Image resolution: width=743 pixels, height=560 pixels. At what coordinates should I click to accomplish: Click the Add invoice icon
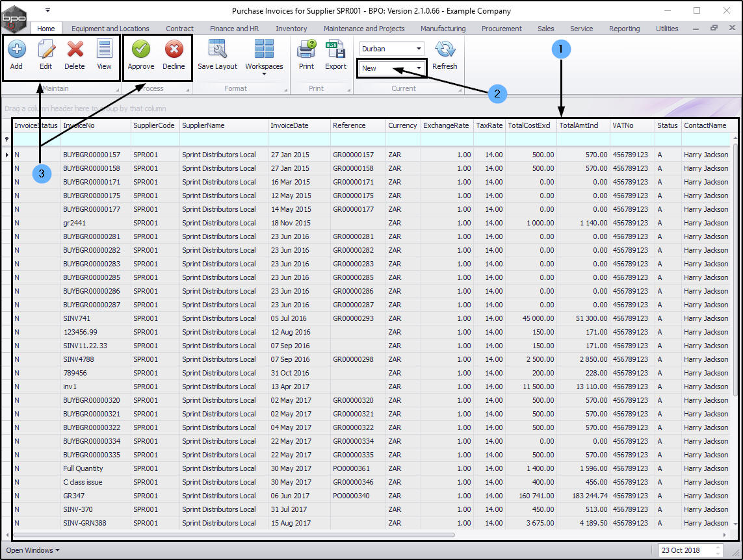point(17,55)
